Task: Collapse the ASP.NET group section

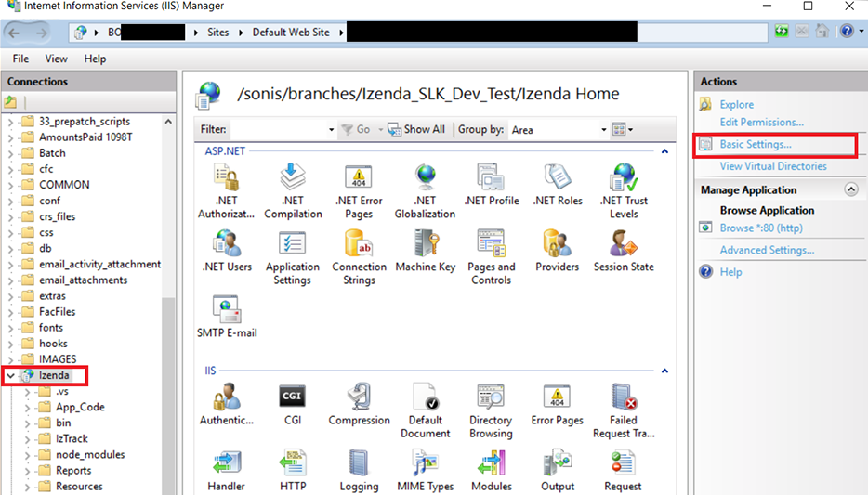Action: coord(664,151)
